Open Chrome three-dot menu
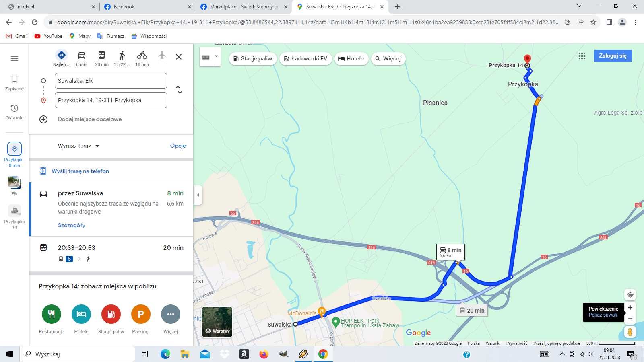The height and width of the screenshot is (362, 644). [x=635, y=22]
